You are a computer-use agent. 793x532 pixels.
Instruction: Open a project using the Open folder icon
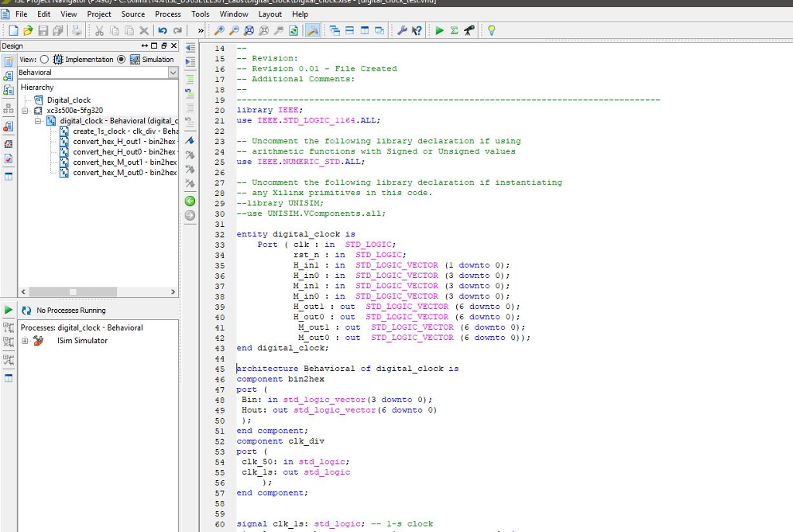(27, 30)
